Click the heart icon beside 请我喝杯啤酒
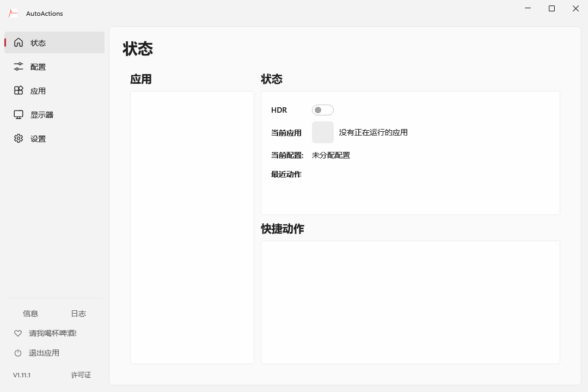The image size is (588, 392). coord(18,333)
